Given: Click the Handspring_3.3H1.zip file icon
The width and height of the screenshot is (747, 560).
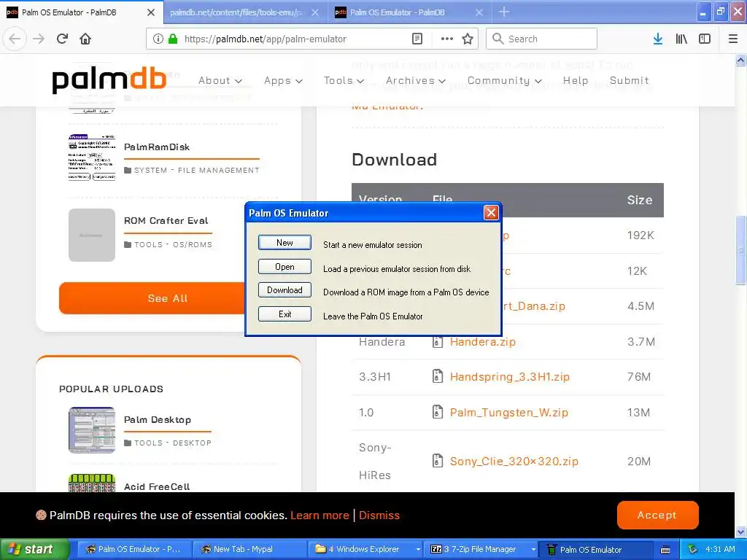Looking at the screenshot, I should 438,377.
